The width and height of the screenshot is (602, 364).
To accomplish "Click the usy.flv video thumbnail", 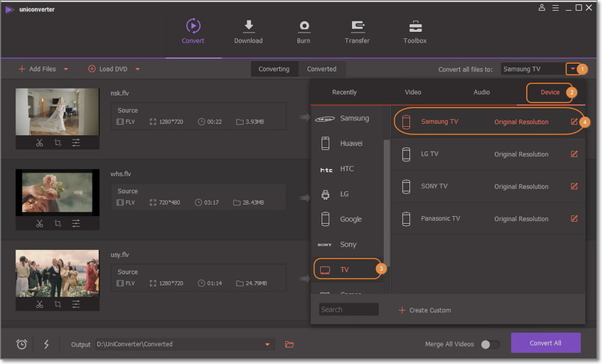I will 57,274.
